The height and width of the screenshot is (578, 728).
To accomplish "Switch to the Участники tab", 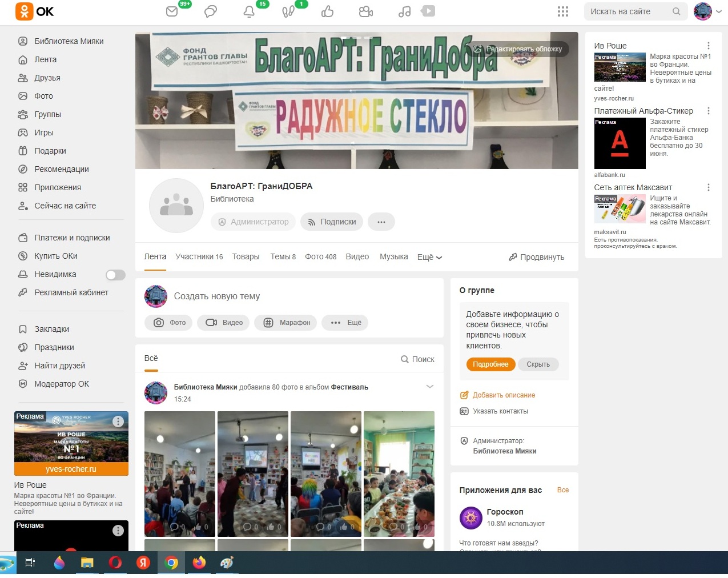I will coord(199,257).
